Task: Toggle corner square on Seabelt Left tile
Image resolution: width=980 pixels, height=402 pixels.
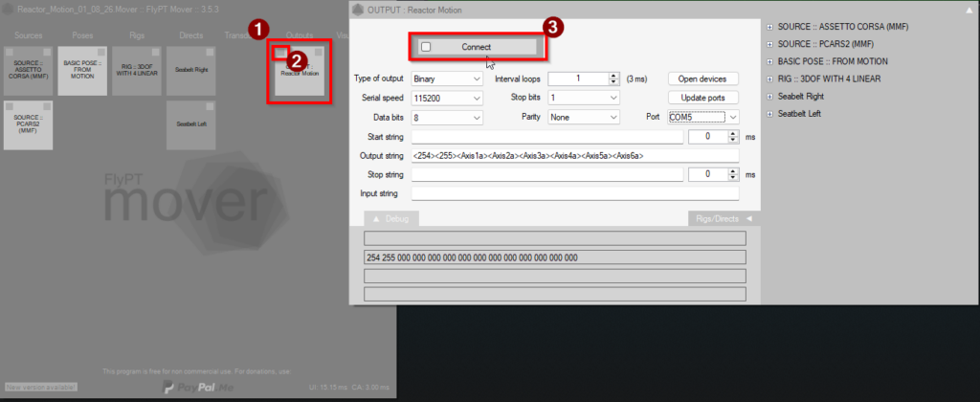Action: tap(211, 106)
